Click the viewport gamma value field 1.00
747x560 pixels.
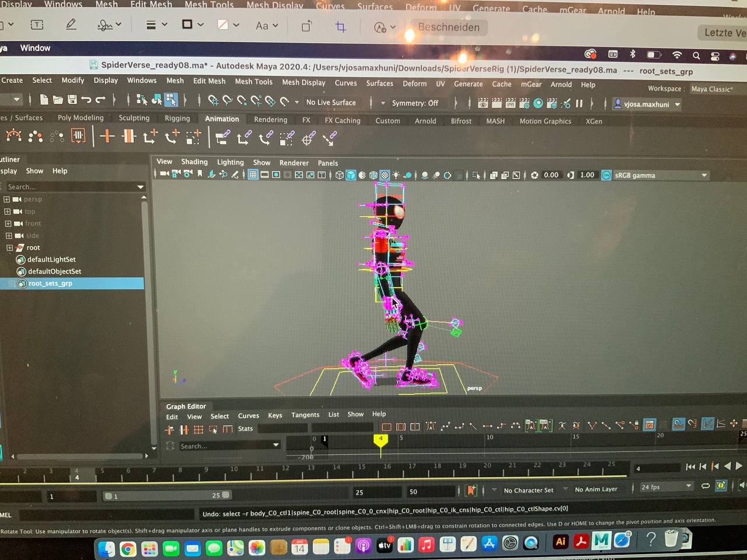click(587, 175)
